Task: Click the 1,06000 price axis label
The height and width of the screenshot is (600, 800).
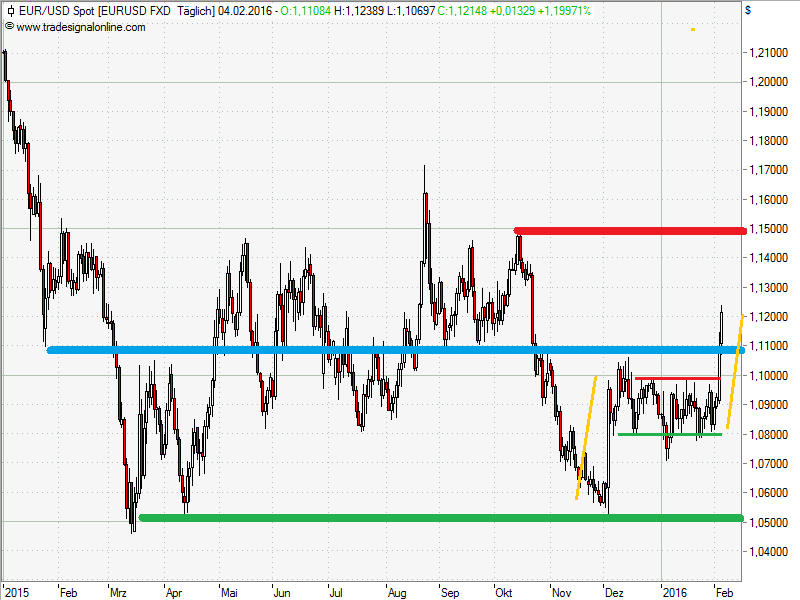Action: pyautogui.click(x=768, y=493)
